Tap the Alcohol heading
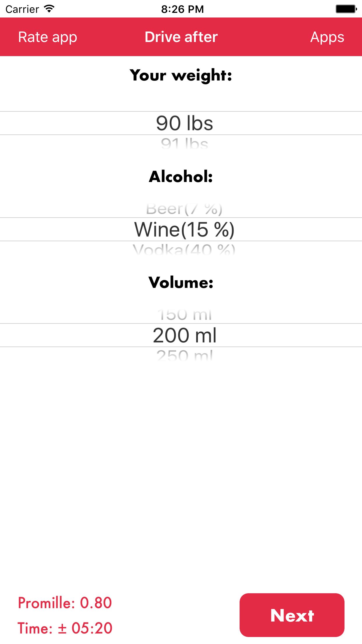This screenshot has width=362, height=644. click(181, 177)
